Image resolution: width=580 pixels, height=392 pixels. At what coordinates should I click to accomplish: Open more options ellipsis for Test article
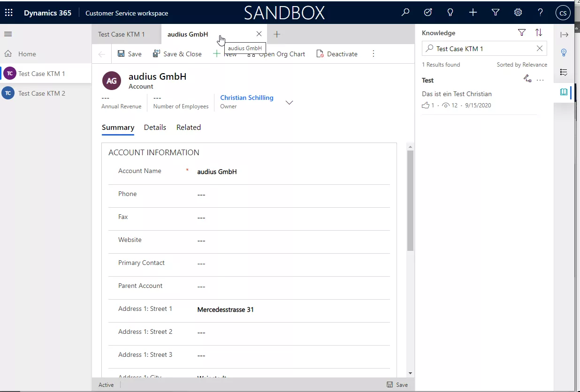pos(540,80)
